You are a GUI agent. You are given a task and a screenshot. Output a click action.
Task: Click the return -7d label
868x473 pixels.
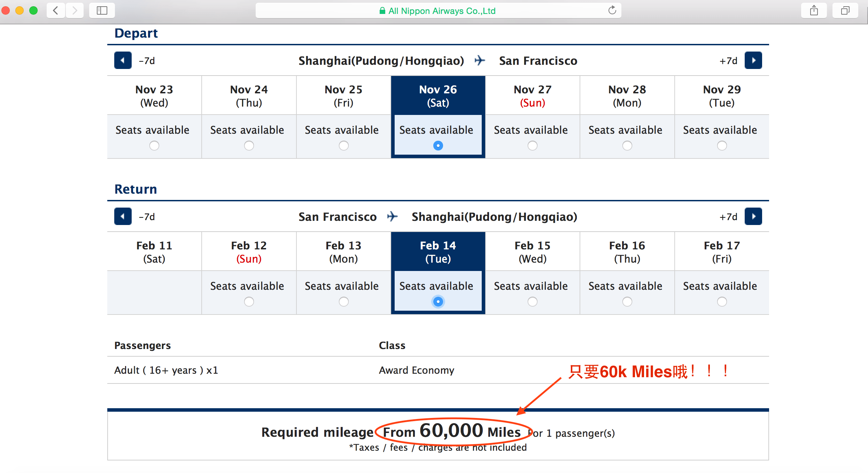pos(147,217)
